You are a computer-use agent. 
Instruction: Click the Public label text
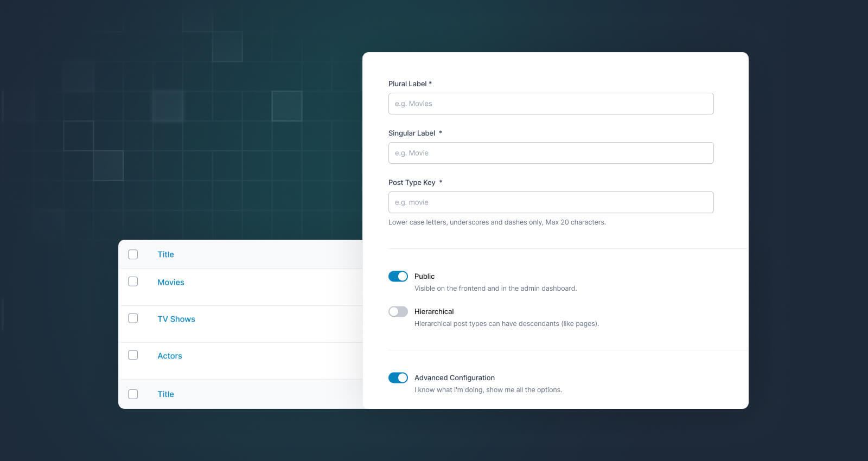tap(424, 277)
